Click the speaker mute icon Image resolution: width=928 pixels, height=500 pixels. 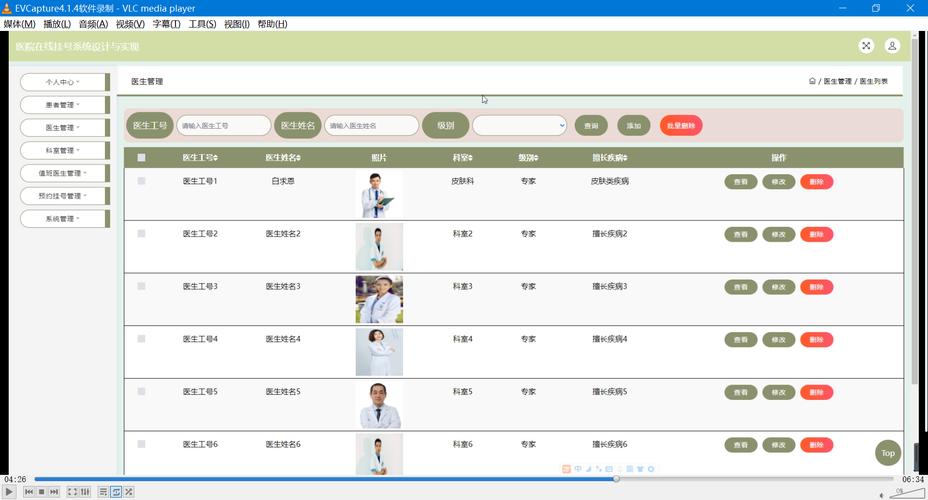coord(881,495)
